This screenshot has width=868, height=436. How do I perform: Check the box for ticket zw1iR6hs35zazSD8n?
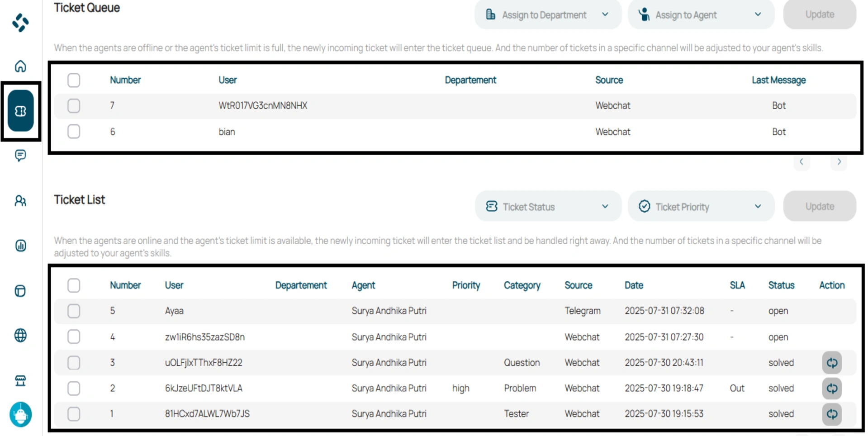coord(74,337)
